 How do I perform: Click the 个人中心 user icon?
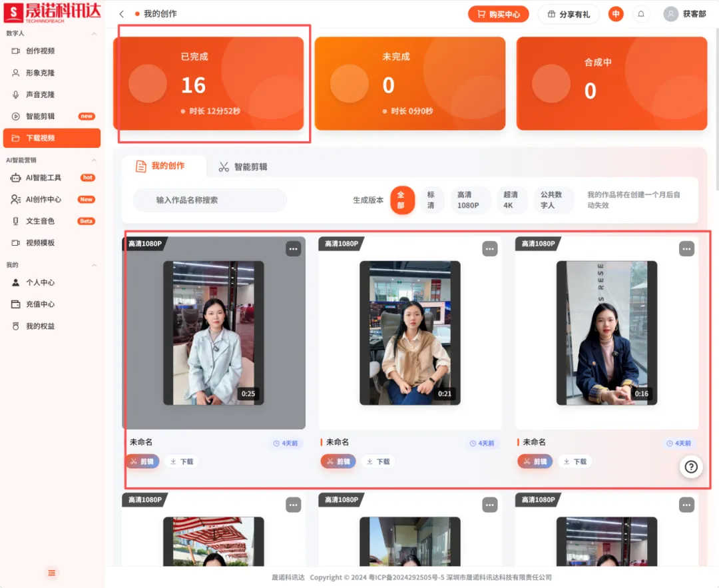[15, 282]
